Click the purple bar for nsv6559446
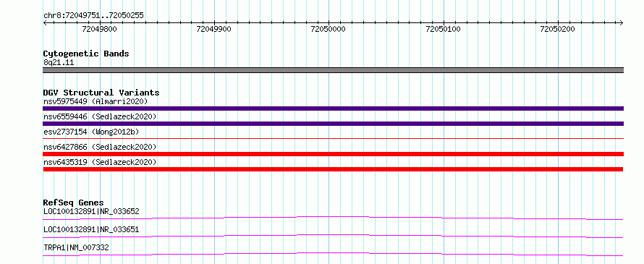The height and width of the screenshot is (264, 644). [334, 124]
